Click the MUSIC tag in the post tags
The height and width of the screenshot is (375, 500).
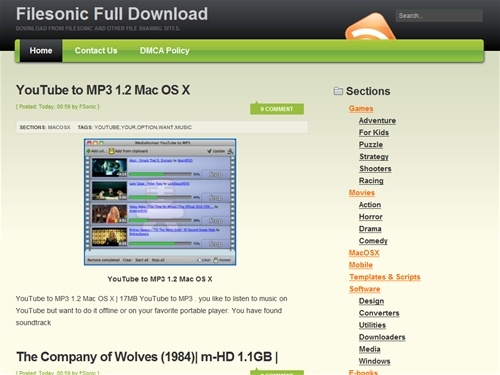[184, 127]
